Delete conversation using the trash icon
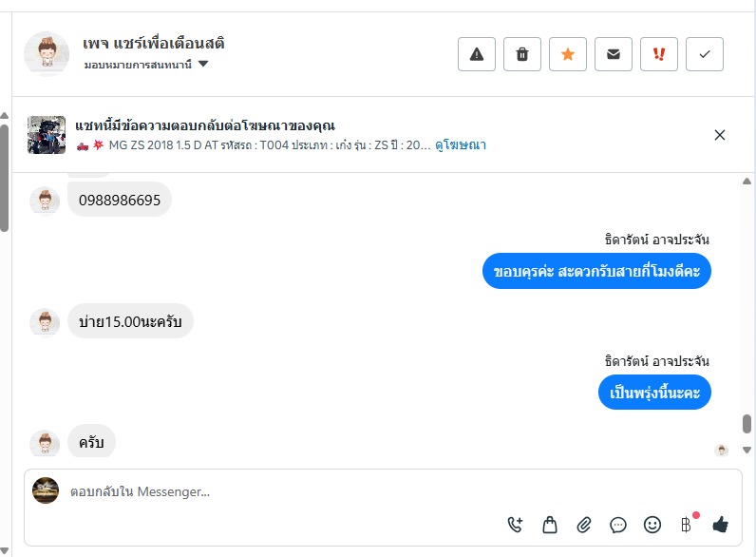Screen dimensions: 756x557 [x=522, y=54]
